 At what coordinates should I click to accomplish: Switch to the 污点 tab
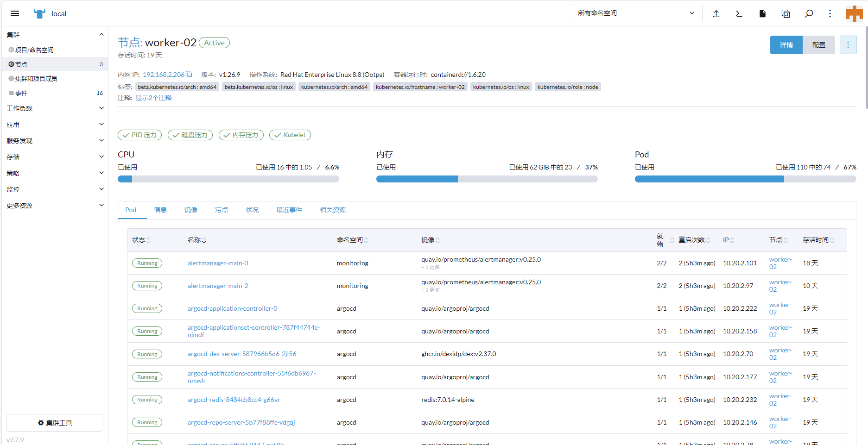222,210
